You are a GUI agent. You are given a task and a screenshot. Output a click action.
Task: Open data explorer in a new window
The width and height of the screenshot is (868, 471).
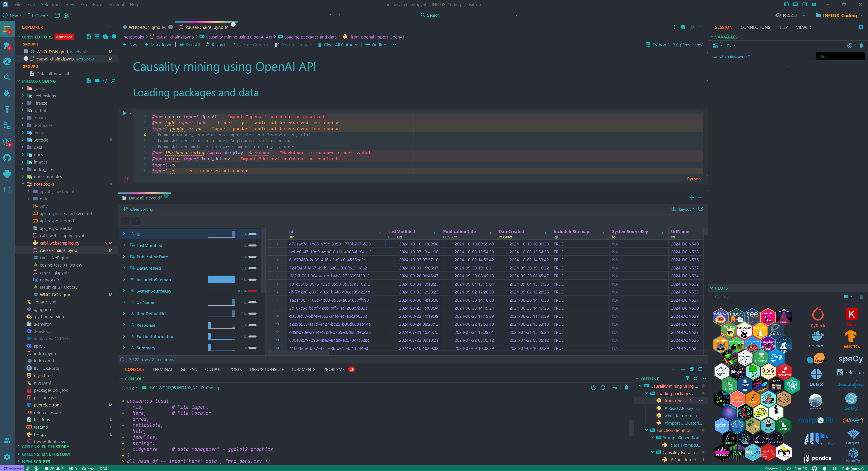pos(701,209)
